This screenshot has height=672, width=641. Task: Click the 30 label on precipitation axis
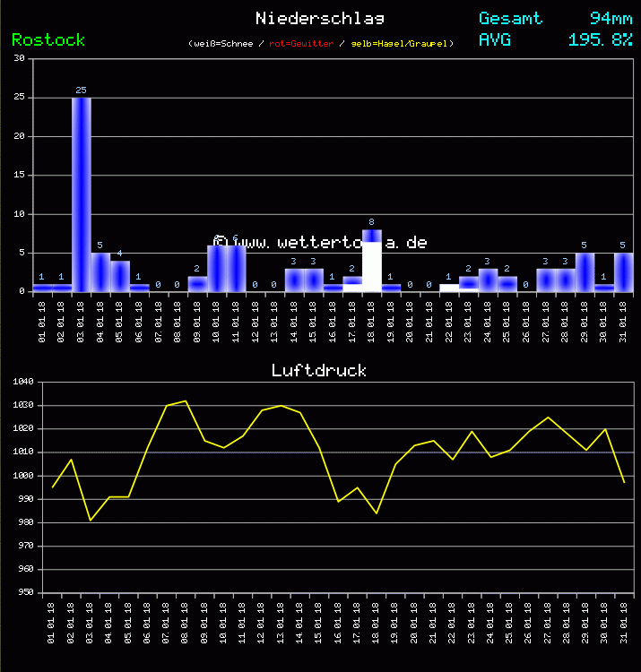[20, 59]
